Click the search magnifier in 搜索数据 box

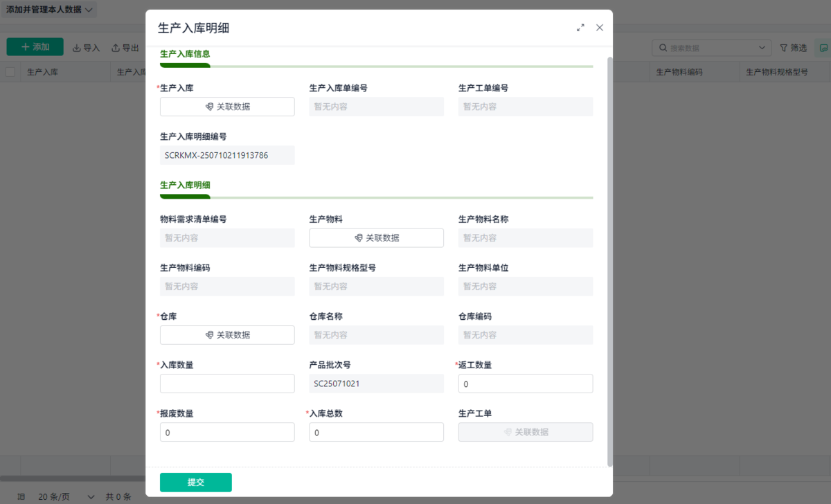click(663, 48)
